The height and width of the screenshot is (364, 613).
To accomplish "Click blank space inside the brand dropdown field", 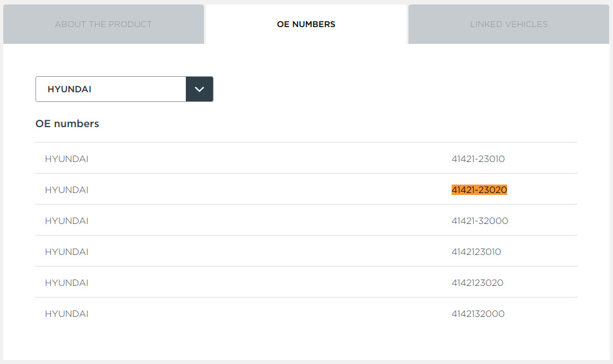I will pyautogui.click(x=142, y=89).
